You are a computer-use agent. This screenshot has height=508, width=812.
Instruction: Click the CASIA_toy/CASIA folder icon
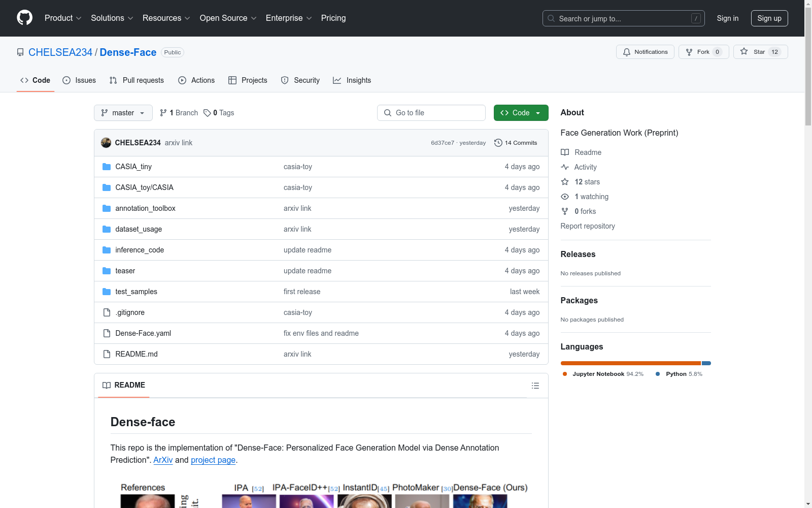107,187
